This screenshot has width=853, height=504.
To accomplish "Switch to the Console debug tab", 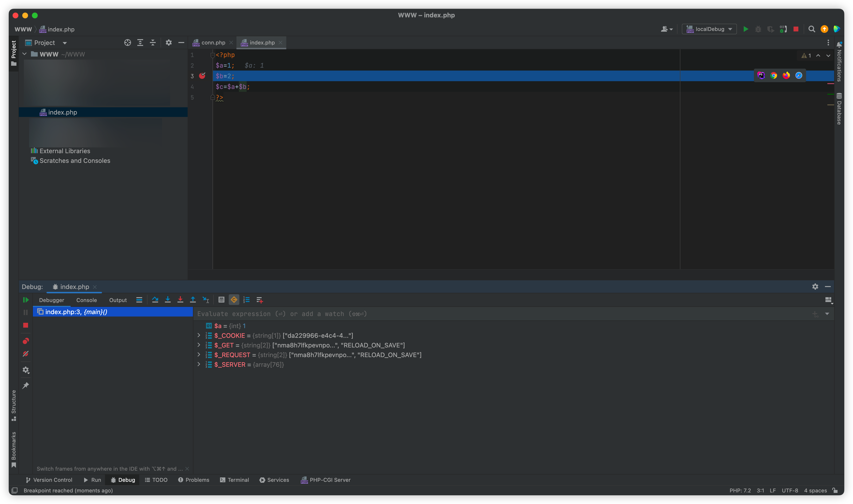I will point(86,300).
